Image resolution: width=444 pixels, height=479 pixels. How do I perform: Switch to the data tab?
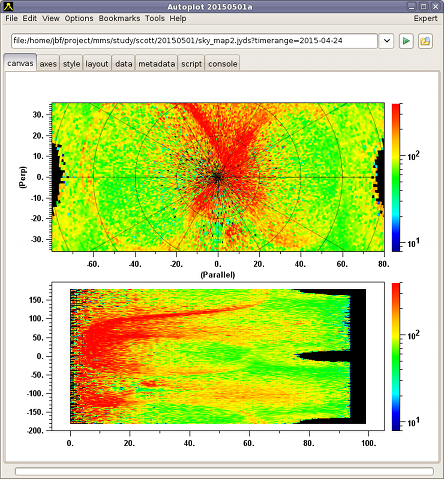[x=124, y=64]
